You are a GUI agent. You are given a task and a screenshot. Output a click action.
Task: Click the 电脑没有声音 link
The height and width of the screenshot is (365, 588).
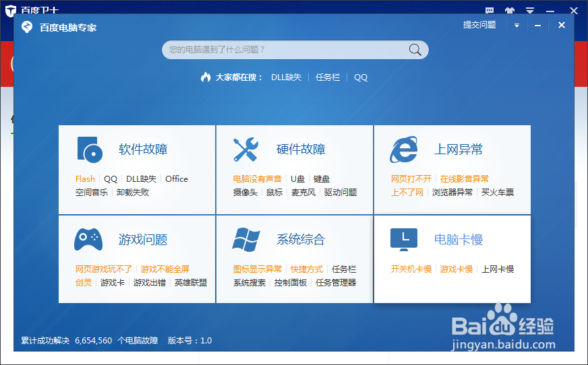click(258, 179)
